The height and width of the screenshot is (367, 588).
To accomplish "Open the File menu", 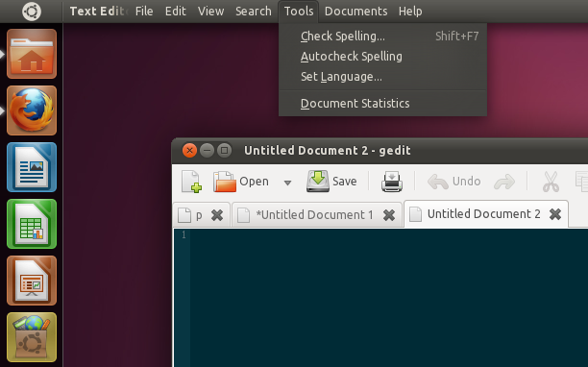I will tap(144, 12).
